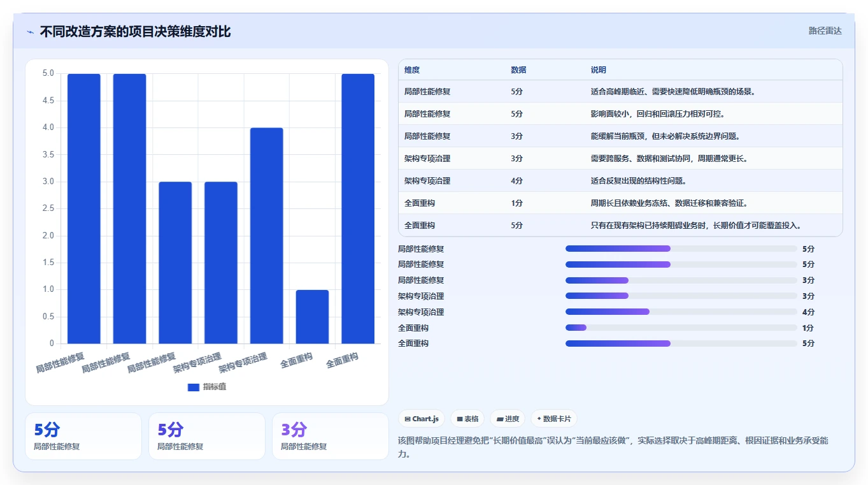Screen dimensions: 868x485
Task: Click the title '不同改造方案的项目决策维度对比'
Action: (x=135, y=32)
